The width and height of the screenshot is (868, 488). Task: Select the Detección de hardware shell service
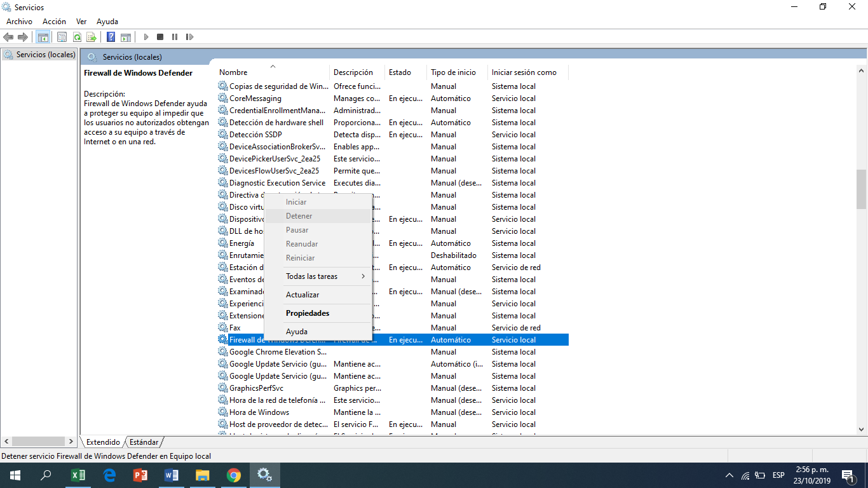pyautogui.click(x=276, y=123)
